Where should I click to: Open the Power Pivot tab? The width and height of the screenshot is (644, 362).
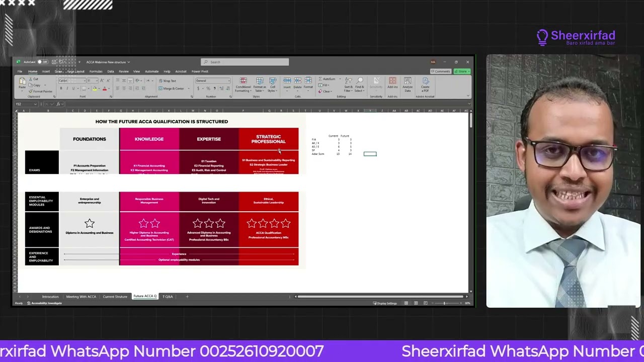point(200,71)
